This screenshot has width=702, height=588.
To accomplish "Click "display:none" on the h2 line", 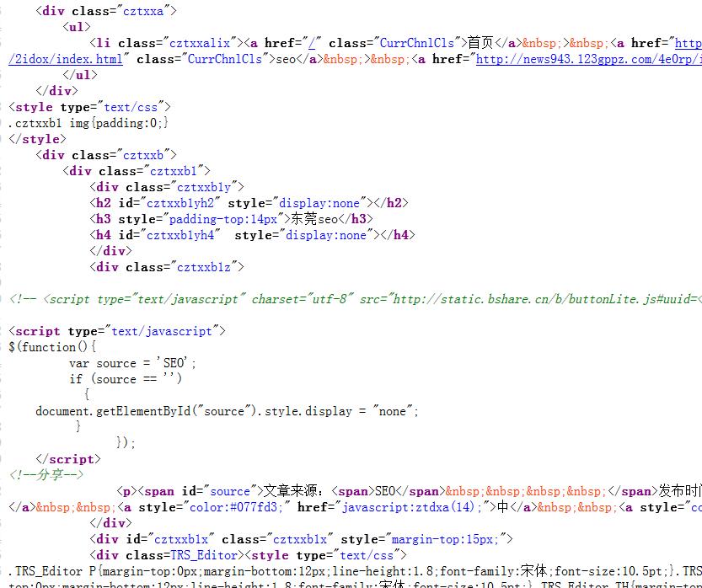I will pos(319,203).
